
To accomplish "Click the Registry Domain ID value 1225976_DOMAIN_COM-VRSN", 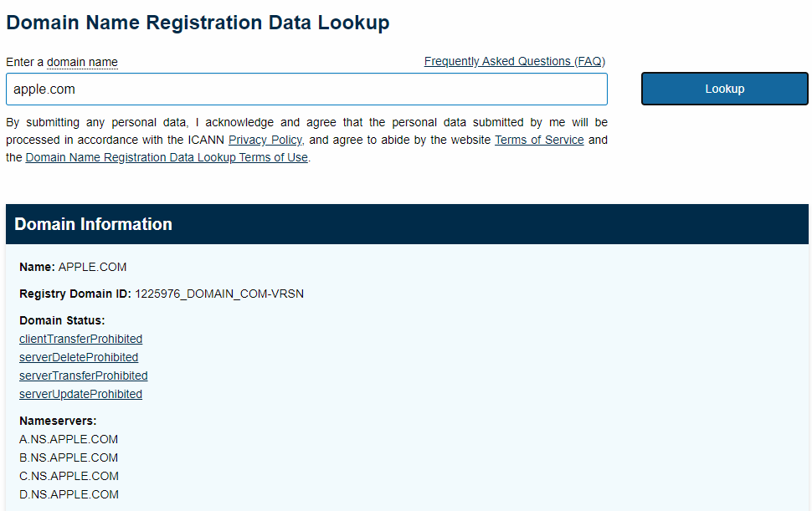I will [x=219, y=294].
